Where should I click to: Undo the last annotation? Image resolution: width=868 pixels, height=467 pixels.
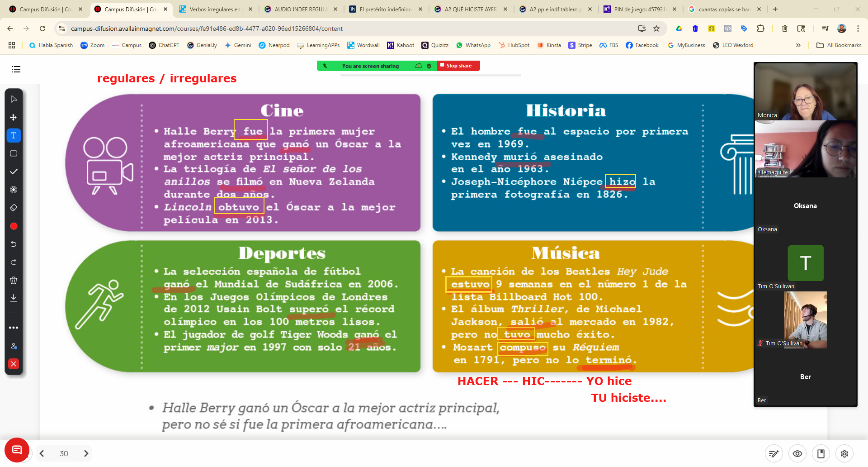pos(14,244)
